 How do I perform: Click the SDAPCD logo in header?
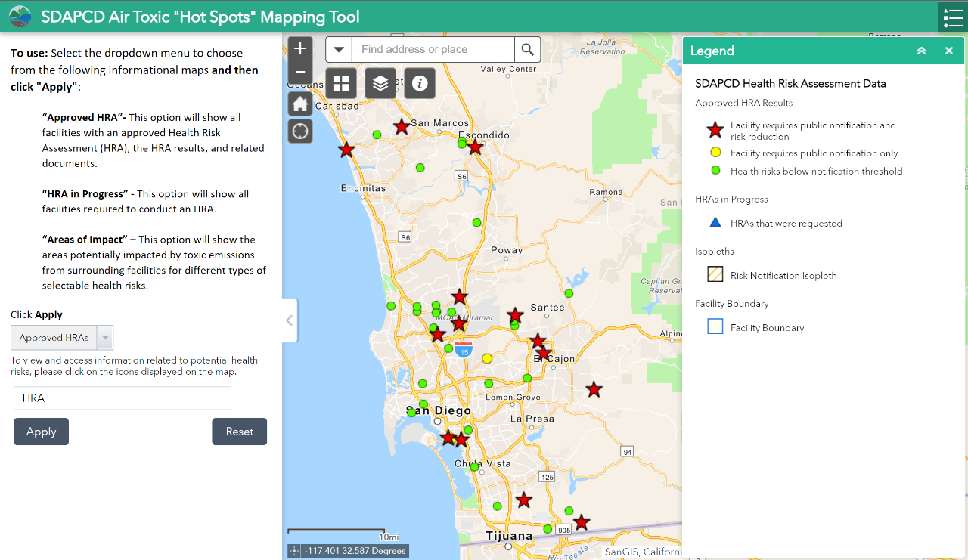20,16
